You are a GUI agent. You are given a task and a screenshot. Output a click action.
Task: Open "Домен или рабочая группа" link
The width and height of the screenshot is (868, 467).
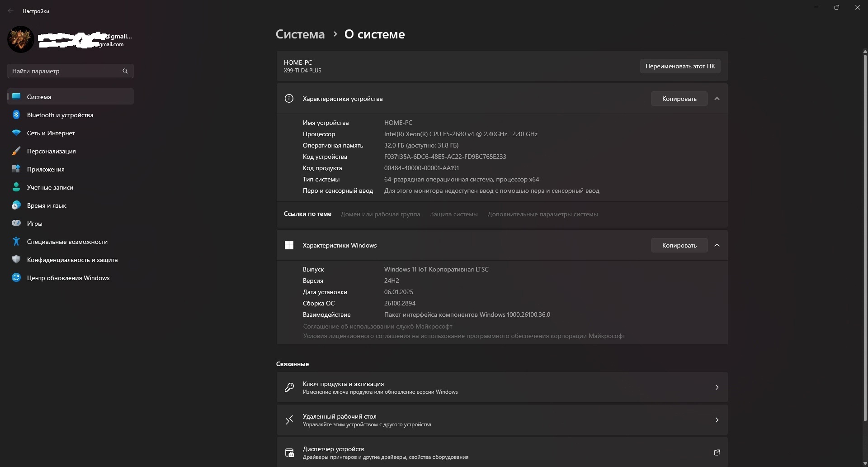[380, 214]
